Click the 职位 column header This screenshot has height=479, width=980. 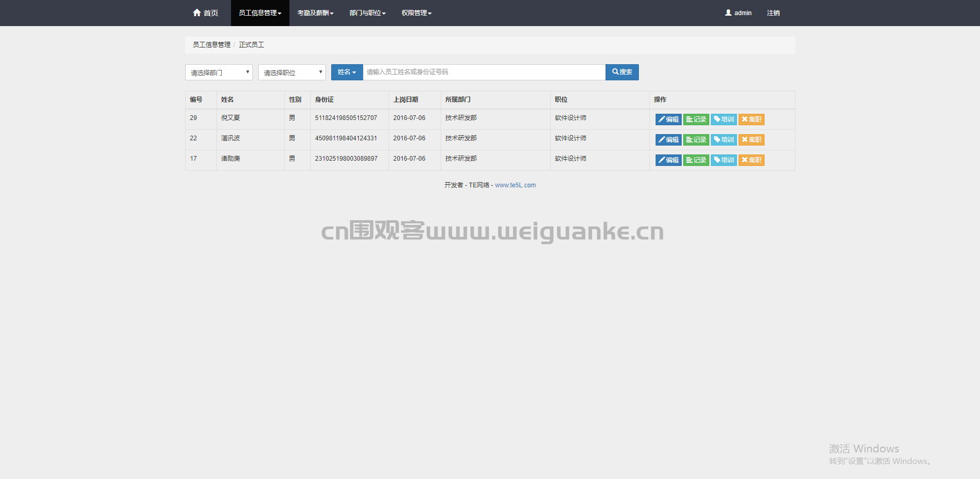pyautogui.click(x=561, y=100)
